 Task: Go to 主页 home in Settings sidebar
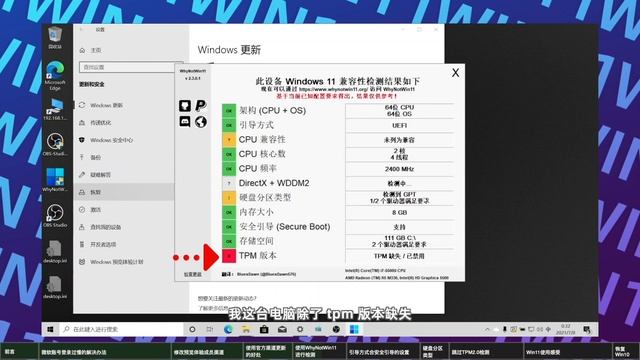click(96, 50)
